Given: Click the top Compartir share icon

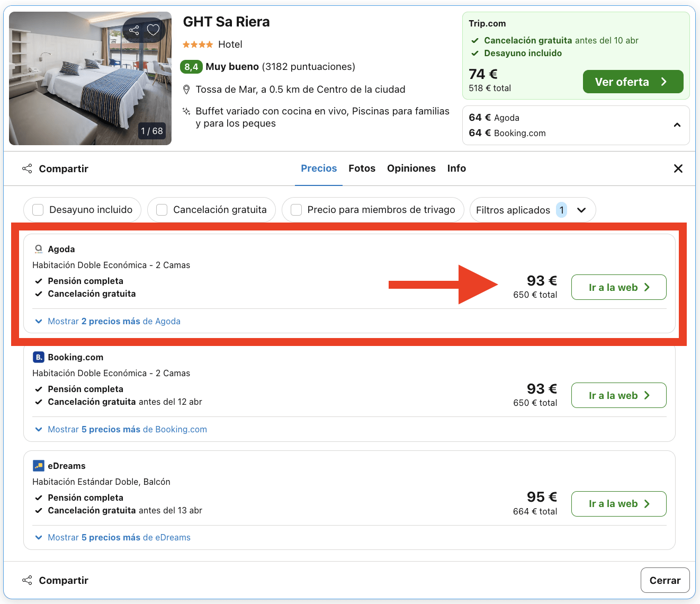Looking at the screenshot, I should (27, 168).
